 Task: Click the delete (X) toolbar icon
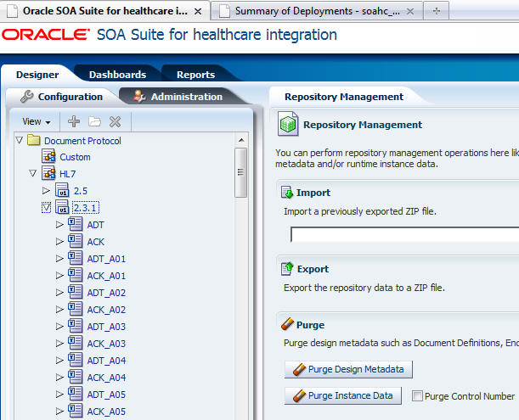[x=116, y=121]
